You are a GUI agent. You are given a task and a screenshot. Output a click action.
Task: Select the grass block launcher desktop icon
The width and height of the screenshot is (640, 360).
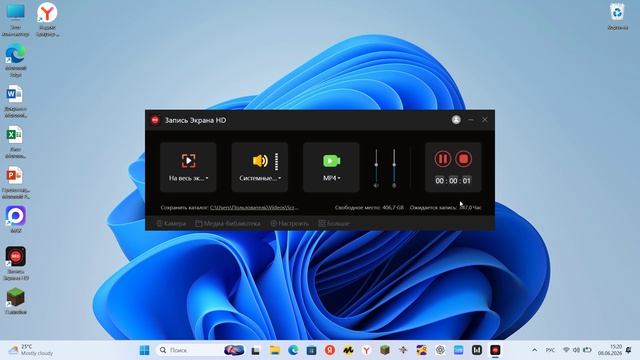click(16, 301)
